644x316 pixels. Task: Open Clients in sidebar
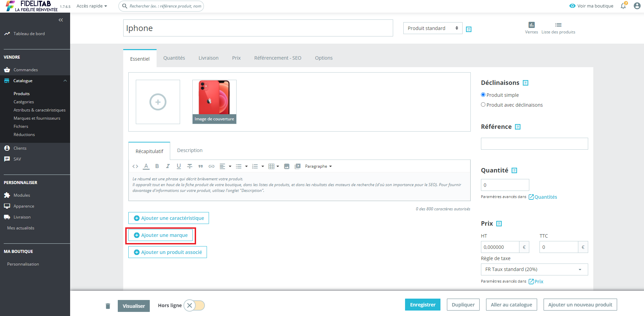[20, 148]
